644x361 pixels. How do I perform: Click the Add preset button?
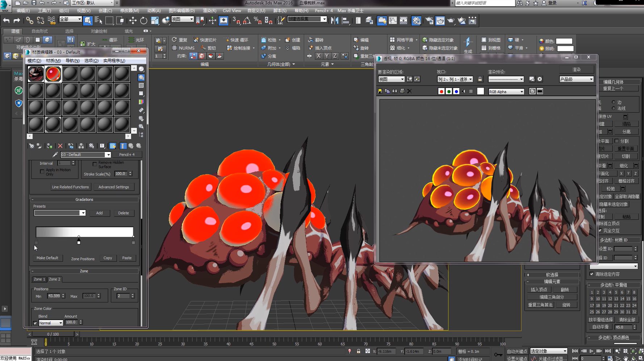tap(99, 213)
